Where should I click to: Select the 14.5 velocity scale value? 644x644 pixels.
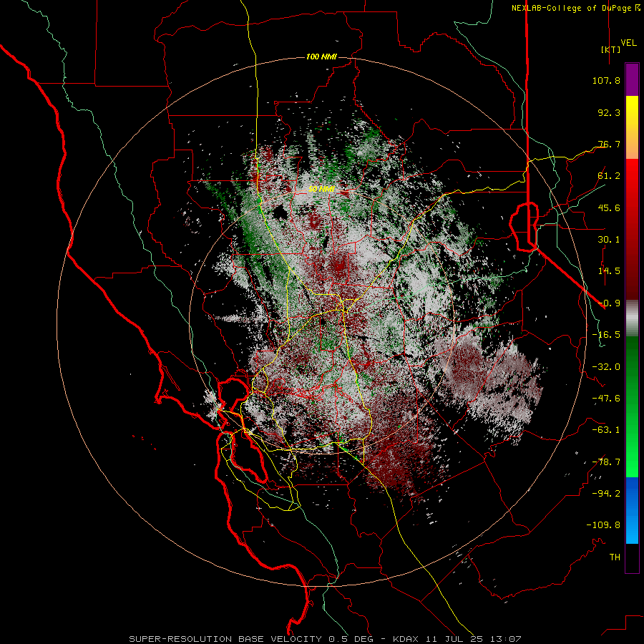pos(609,271)
